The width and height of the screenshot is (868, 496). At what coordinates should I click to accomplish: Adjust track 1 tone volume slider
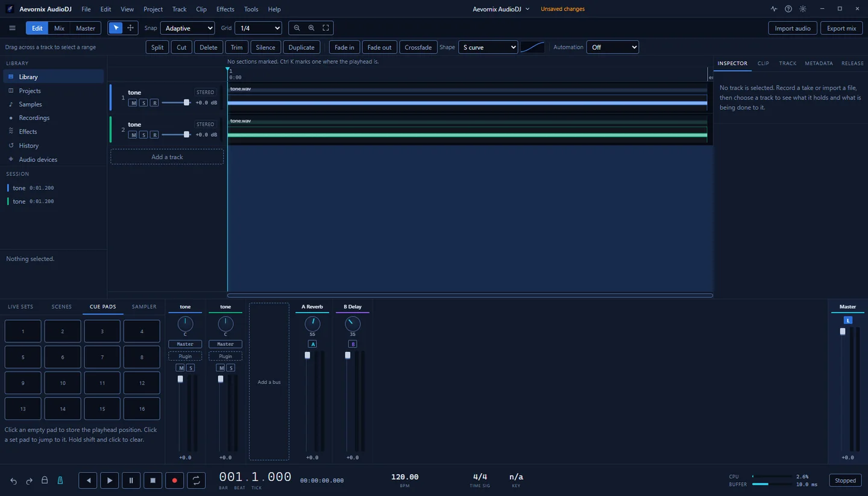tap(176, 102)
